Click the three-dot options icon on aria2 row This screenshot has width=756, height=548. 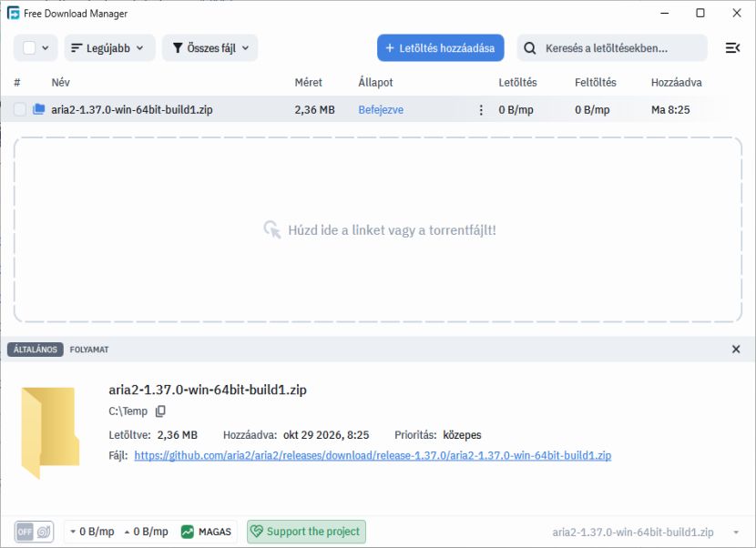point(481,110)
